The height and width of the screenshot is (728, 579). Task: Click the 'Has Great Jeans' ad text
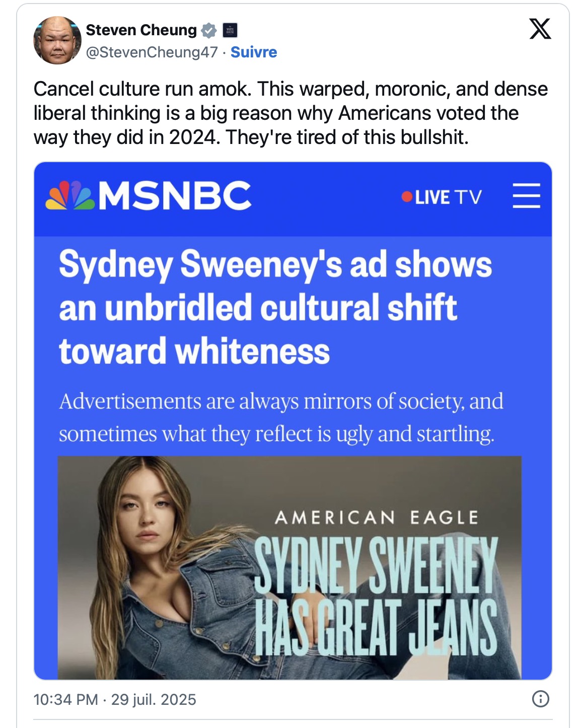click(x=376, y=628)
